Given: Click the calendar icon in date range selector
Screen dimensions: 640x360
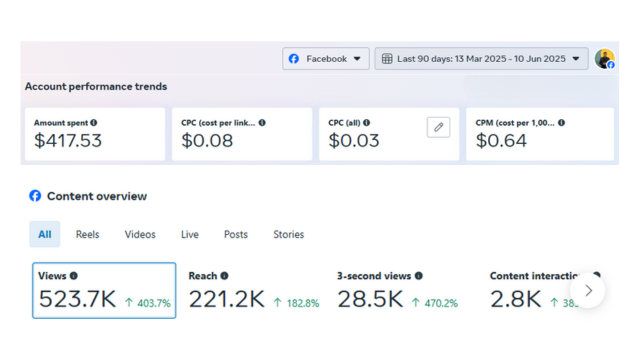Looking at the screenshot, I should coord(387,59).
